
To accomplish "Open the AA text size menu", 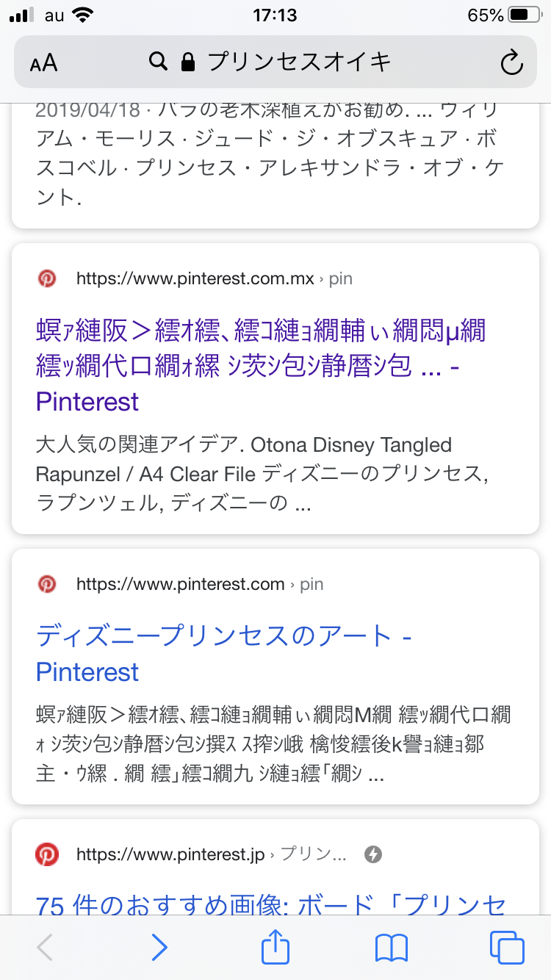I will [44, 62].
